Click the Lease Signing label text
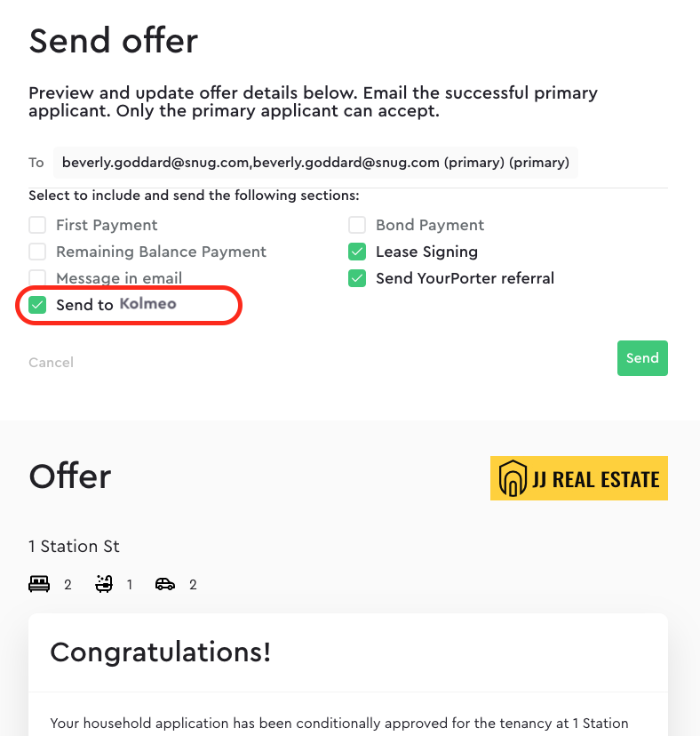 point(427,252)
